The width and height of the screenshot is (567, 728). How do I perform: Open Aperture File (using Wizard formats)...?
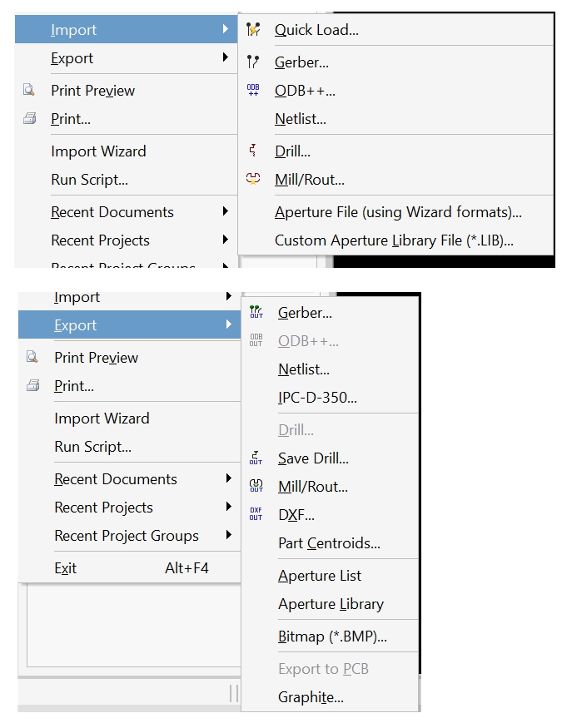[398, 212]
